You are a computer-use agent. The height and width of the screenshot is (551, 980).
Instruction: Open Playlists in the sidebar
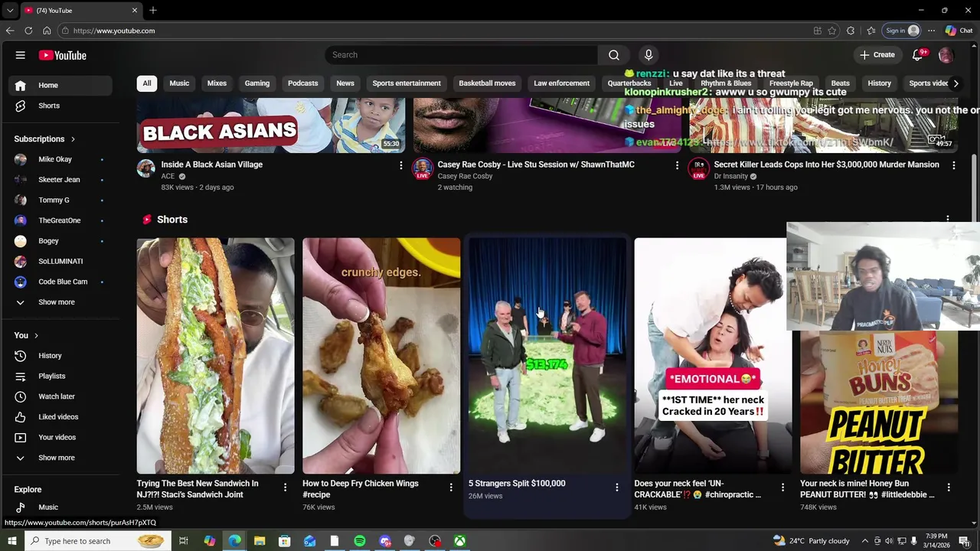pos(59,376)
